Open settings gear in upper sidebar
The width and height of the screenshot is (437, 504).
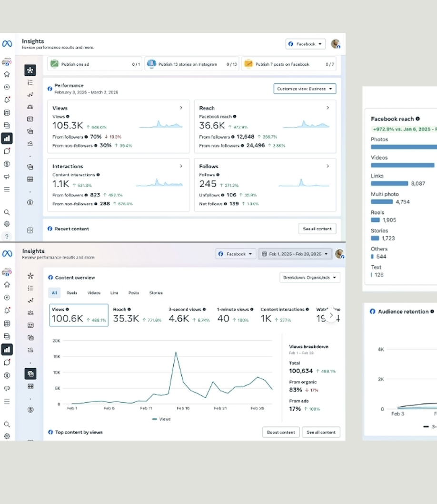click(7, 224)
